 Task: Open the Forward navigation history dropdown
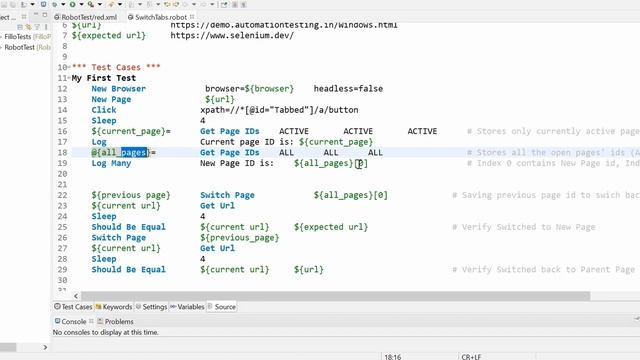tap(212, 4)
